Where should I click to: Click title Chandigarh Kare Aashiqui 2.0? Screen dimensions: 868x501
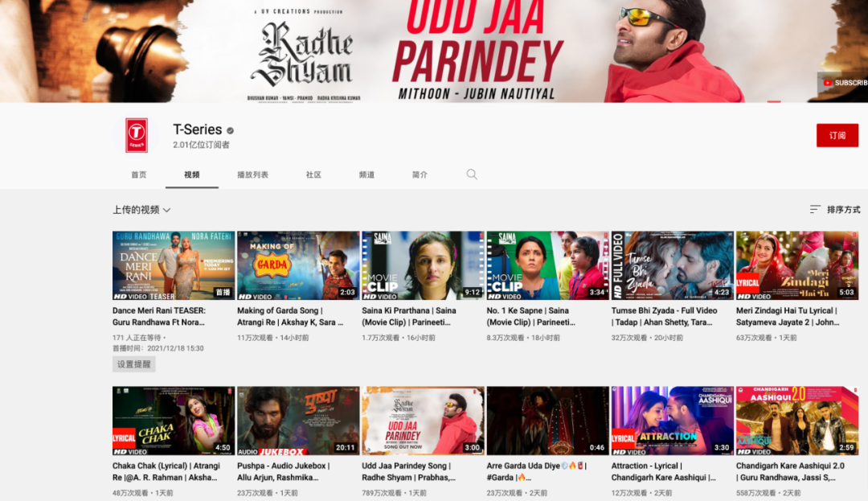791,472
